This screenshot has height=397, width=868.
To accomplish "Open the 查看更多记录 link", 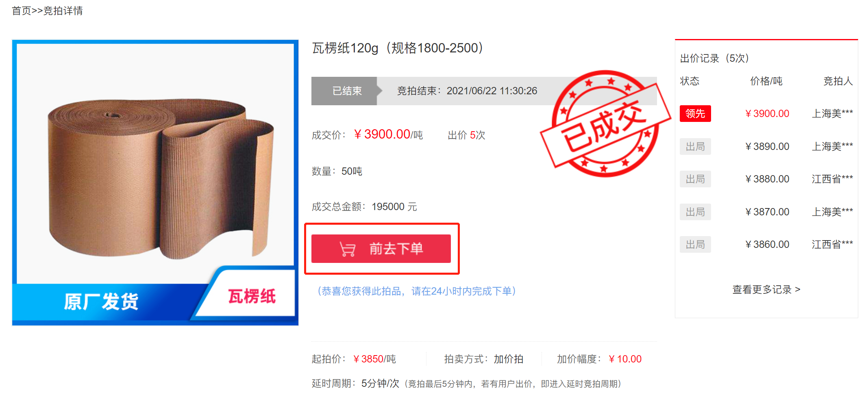I will (766, 289).
